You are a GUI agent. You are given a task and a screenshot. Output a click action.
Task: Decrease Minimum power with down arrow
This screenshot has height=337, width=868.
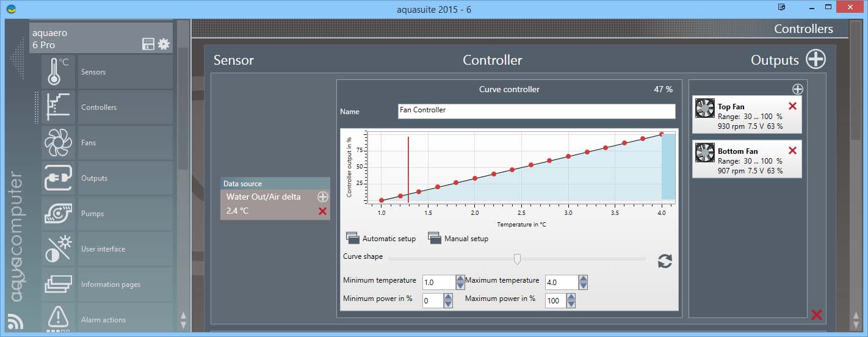point(449,304)
